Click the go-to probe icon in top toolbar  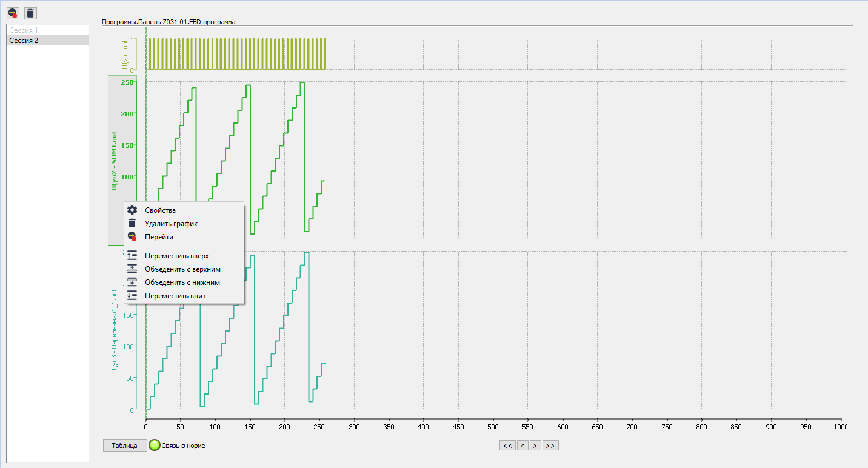tap(13, 13)
